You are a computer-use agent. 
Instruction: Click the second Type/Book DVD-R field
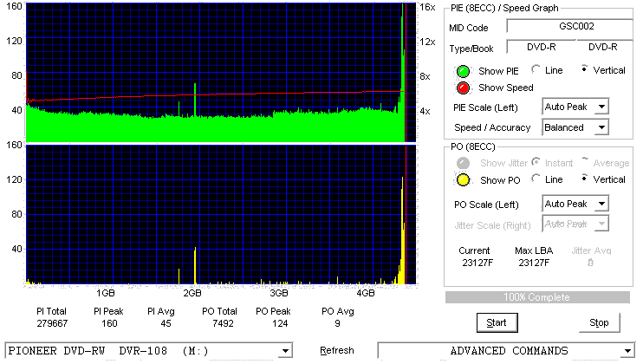click(605, 47)
